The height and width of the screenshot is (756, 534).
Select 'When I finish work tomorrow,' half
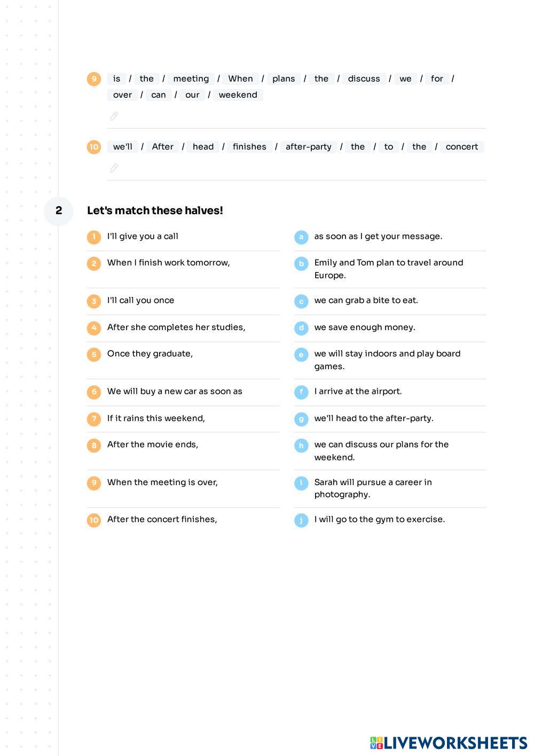[169, 263]
